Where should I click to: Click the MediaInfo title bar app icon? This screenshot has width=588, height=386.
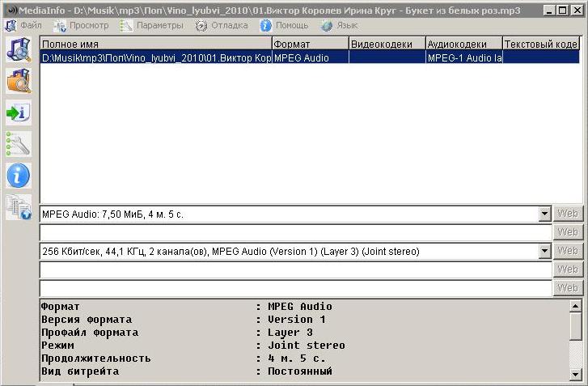point(12,11)
